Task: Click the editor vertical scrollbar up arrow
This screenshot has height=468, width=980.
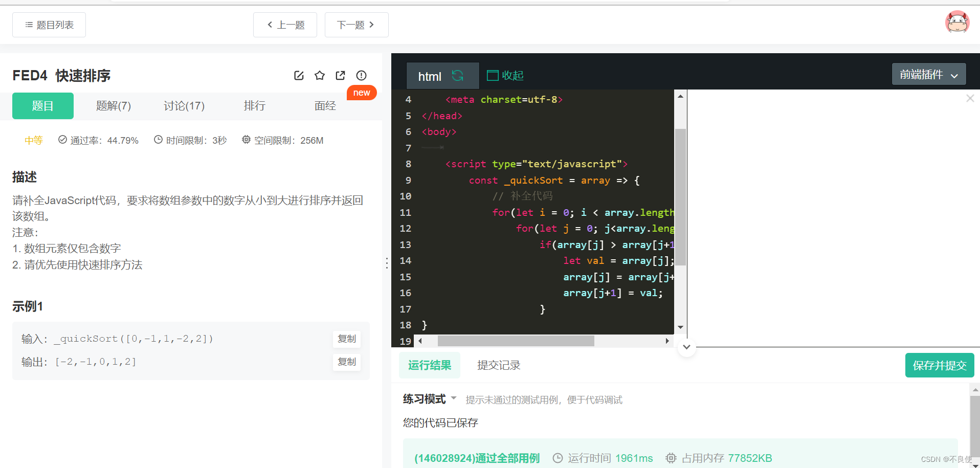Action: [x=680, y=96]
